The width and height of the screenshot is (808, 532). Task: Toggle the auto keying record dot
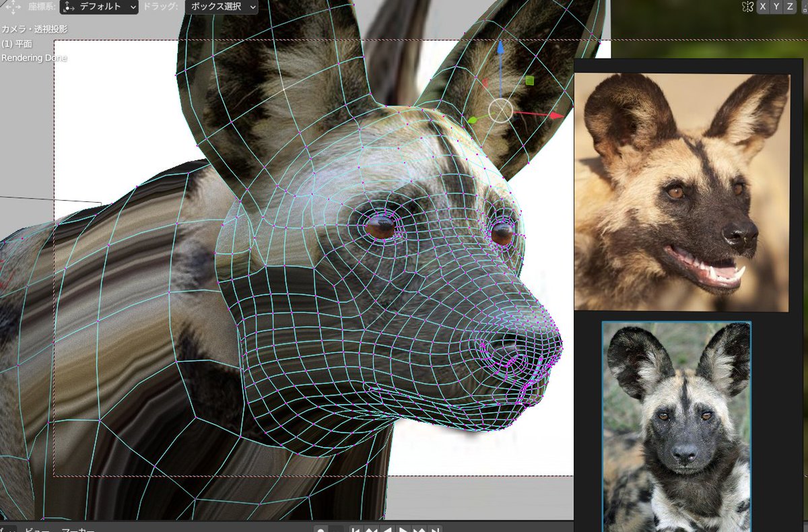(321, 529)
